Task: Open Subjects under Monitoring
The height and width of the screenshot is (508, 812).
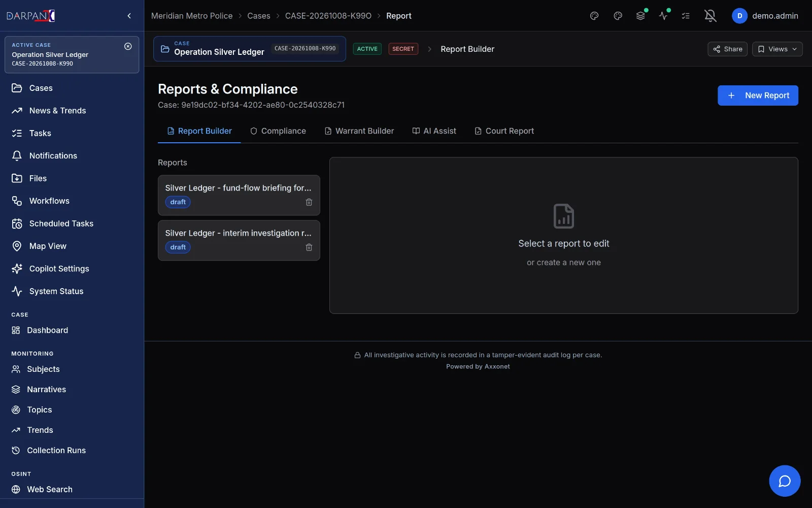Action: (72, 369)
